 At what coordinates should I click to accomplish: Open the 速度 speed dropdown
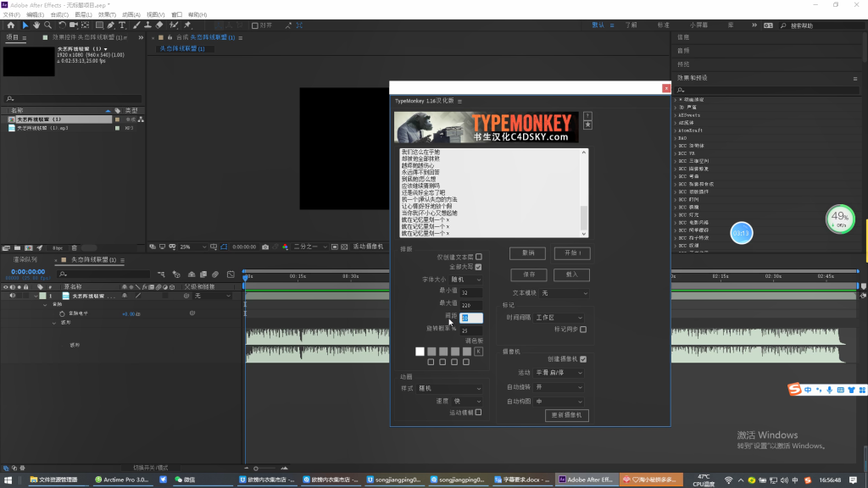[467, 401]
